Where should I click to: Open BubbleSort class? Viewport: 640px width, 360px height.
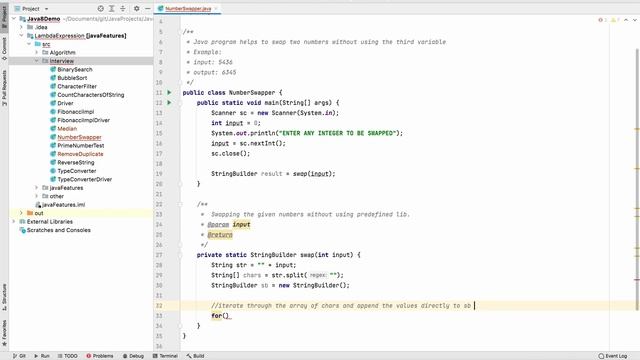point(72,78)
